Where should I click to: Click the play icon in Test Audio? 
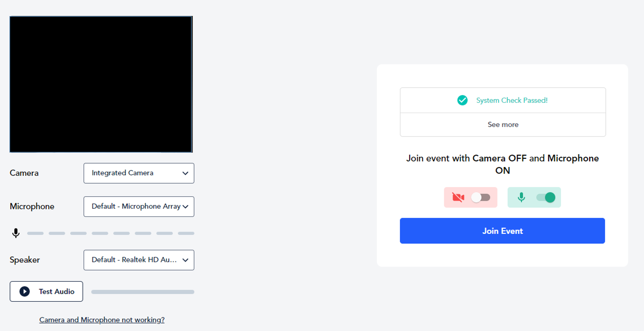tap(25, 291)
